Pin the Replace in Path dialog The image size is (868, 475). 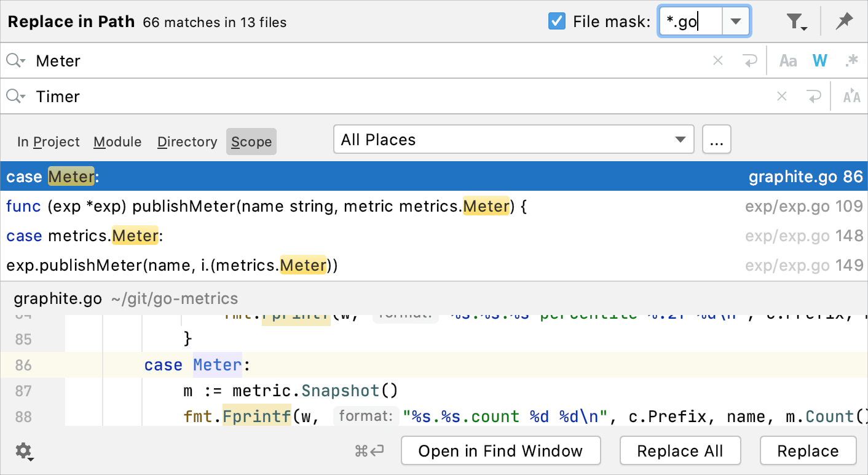pyautogui.click(x=844, y=20)
